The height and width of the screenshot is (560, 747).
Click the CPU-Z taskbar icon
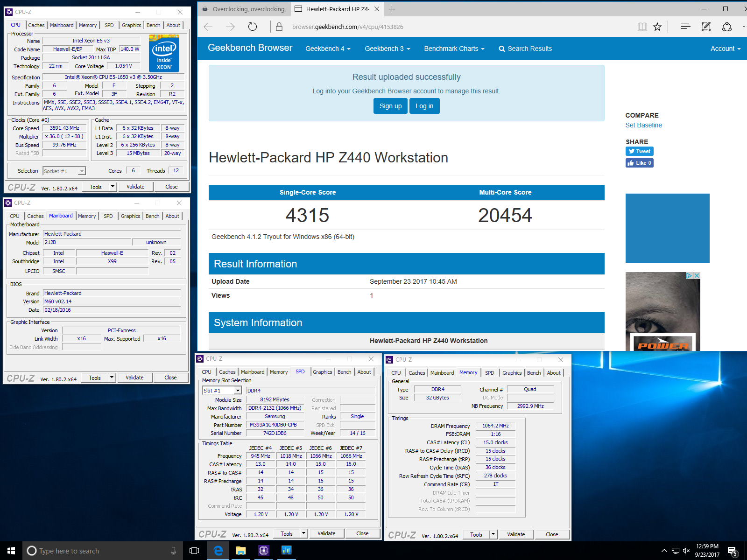(x=263, y=551)
